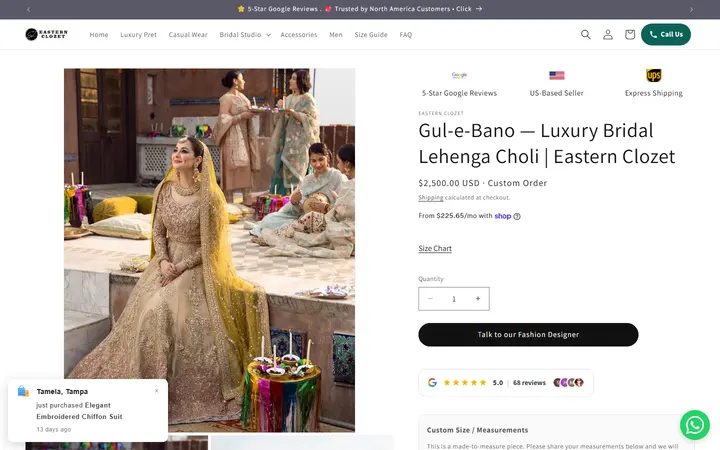Open the Home menu item
The image size is (720, 450).
click(99, 34)
